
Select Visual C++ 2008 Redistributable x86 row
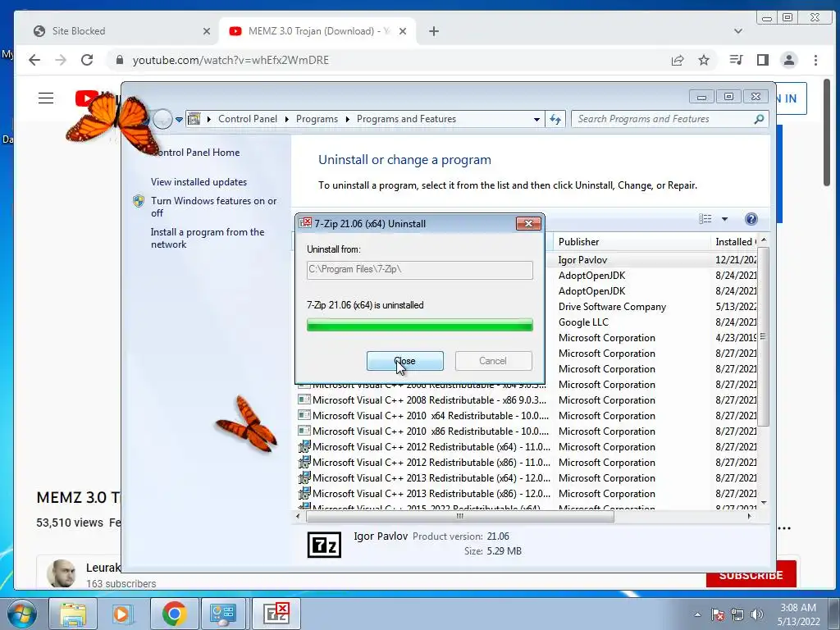point(527,400)
